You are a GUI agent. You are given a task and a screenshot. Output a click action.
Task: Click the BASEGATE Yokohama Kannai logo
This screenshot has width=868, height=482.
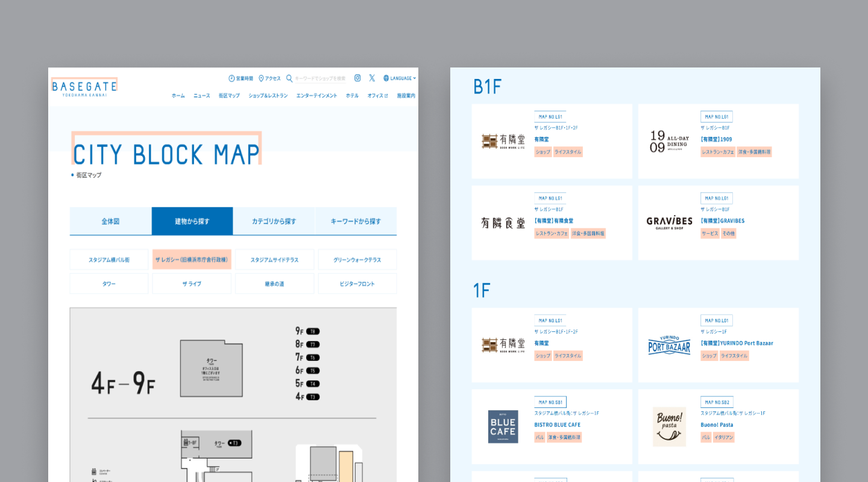click(x=84, y=87)
